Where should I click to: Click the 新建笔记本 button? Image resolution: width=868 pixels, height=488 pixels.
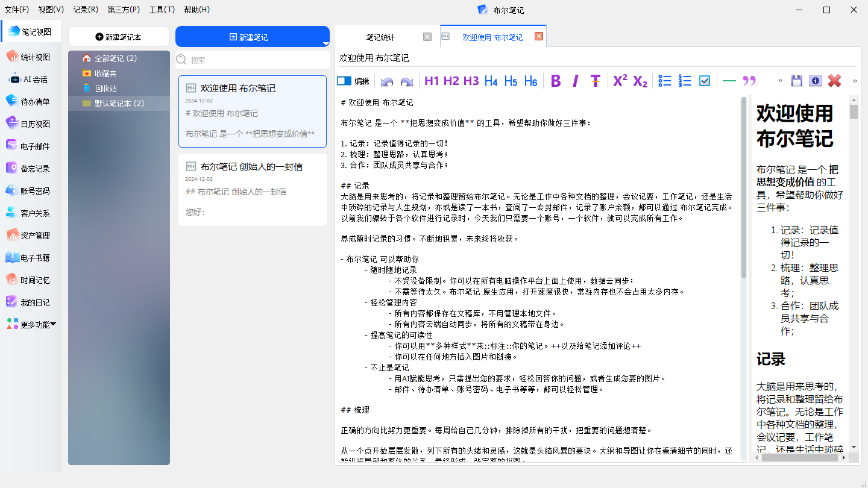click(x=119, y=37)
